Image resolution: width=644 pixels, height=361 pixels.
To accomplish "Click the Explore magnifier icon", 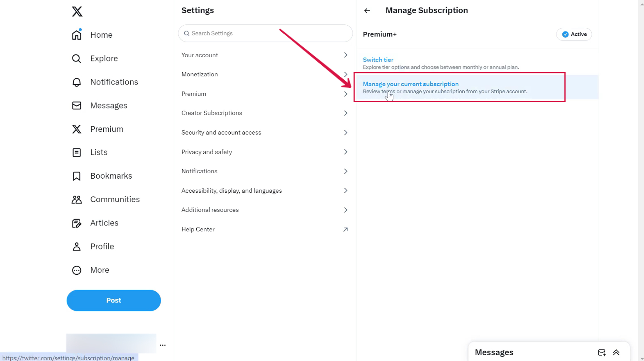I will click(x=77, y=58).
